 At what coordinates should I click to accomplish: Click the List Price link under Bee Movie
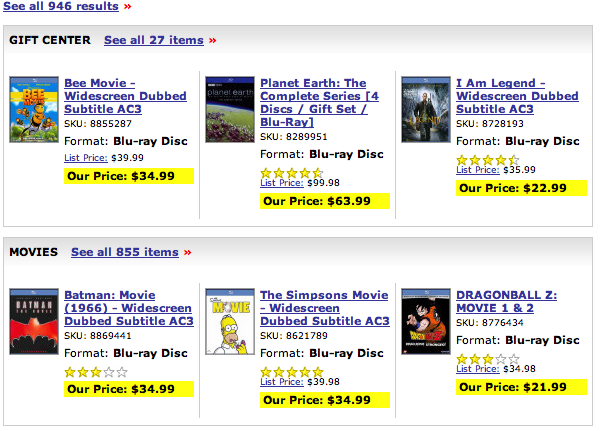[85, 158]
